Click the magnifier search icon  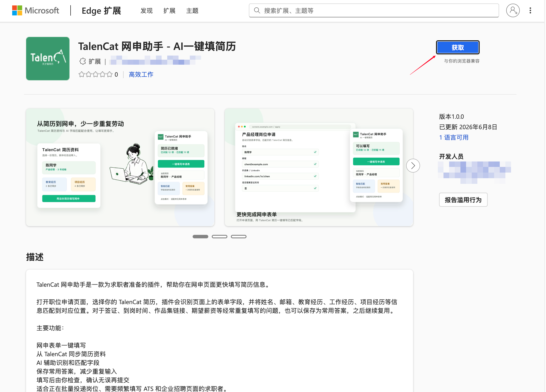[257, 10]
